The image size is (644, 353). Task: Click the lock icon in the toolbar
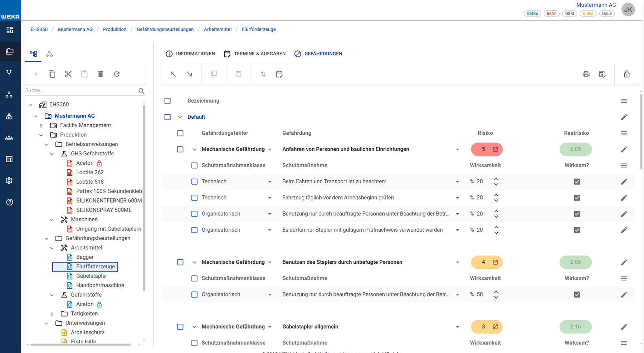tap(626, 74)
